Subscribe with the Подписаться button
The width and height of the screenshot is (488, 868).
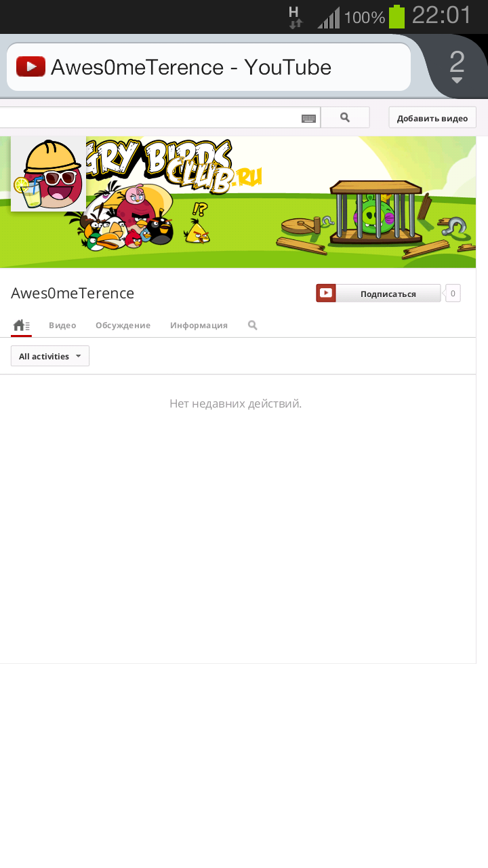coord(378,293)
